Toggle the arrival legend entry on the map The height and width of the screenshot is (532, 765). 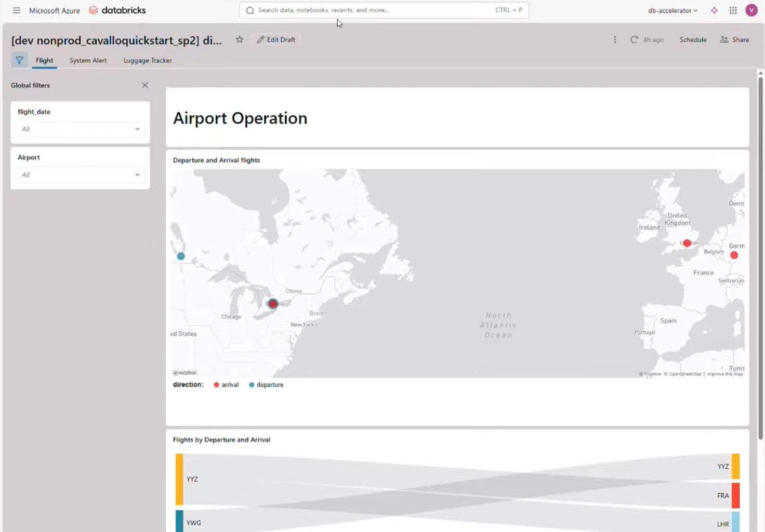[x=226, y=384]
